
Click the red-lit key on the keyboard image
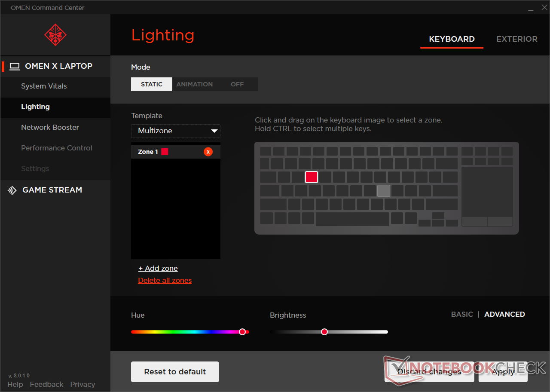point(312,177)
